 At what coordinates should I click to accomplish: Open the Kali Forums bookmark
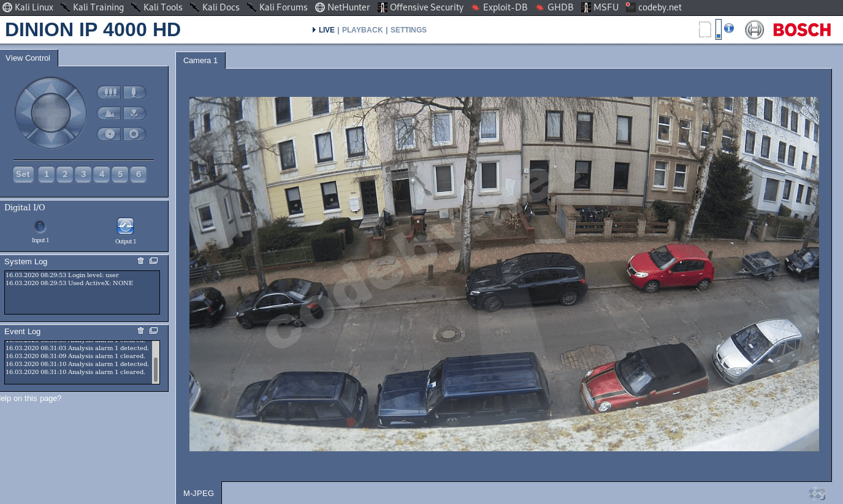[x=278, y=7]
